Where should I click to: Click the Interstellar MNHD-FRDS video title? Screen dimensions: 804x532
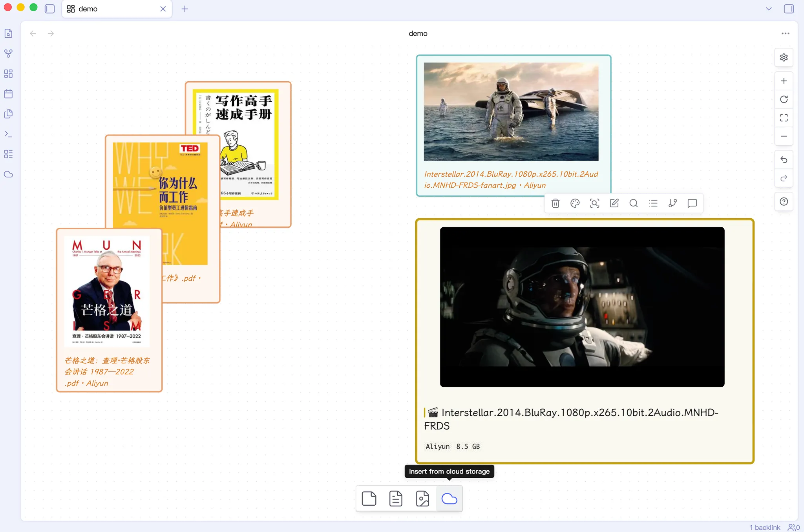point(571,419)
